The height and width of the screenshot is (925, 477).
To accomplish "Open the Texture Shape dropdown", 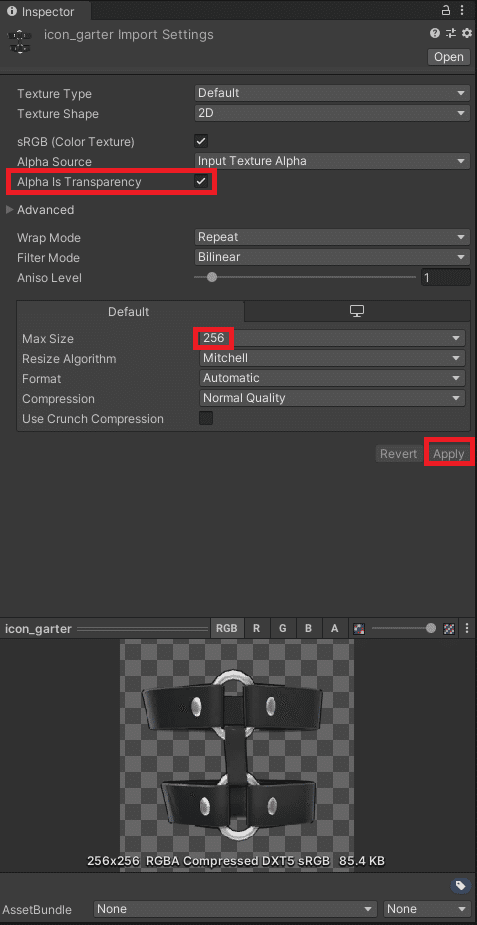I will [332, 113].
